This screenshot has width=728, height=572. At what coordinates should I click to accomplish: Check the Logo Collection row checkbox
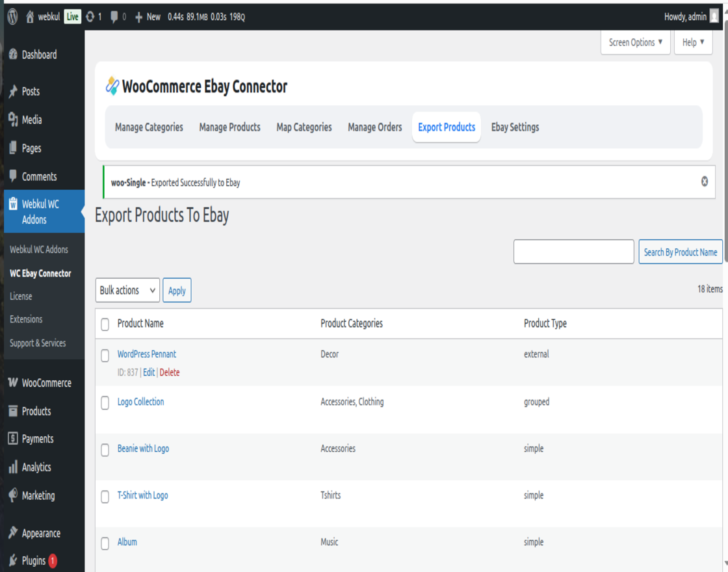pos(105,402)
